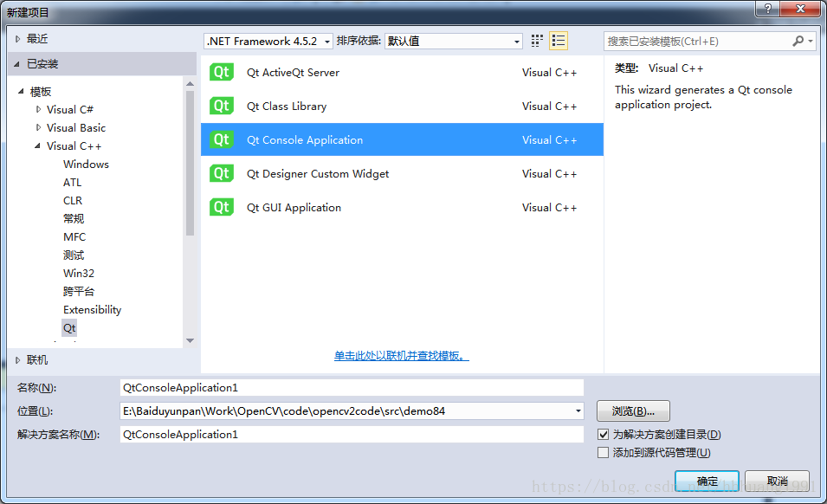The height and width of the screenshot is (504, 827).
Task: Open the location path dropdown arrow
Action: (x=578, y=411)
